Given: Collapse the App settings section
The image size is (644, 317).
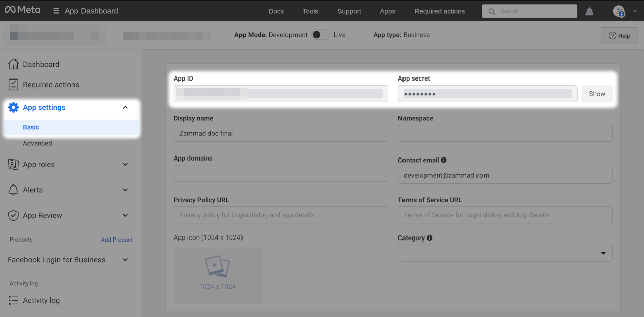Looking at the screenshot, I should point(125,107).
